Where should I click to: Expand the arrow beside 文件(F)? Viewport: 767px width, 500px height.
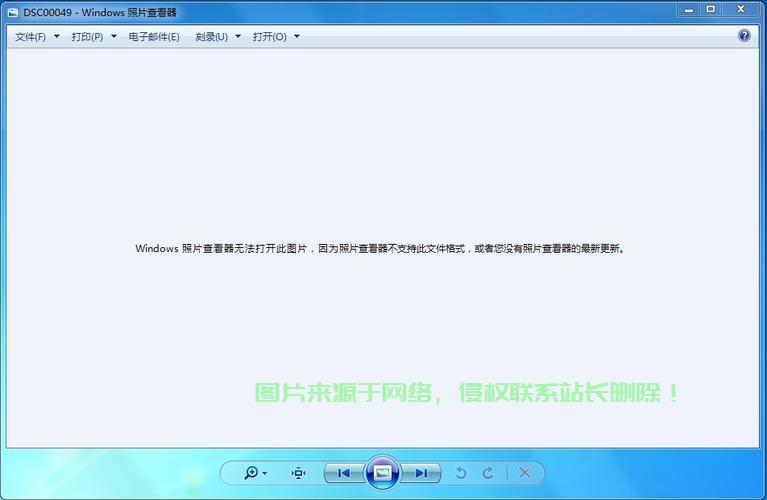click(x=57, y=36)
